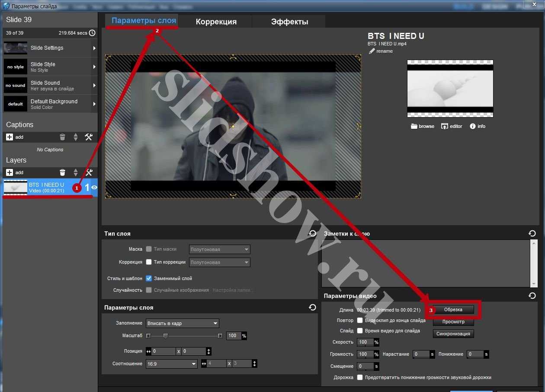The width and height of the screenshot is (545, 392).
Task: Switch to the Эффекты tab
Action: (289, 22)
